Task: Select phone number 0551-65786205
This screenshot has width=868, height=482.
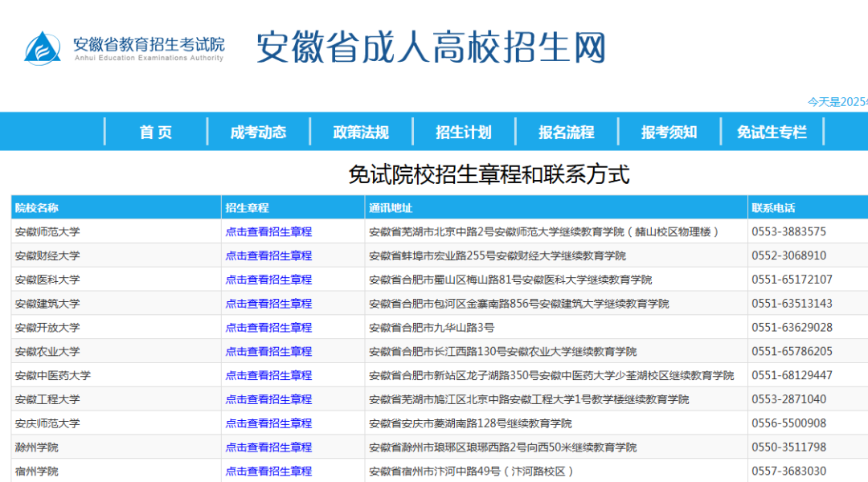Action: (792, 351)
